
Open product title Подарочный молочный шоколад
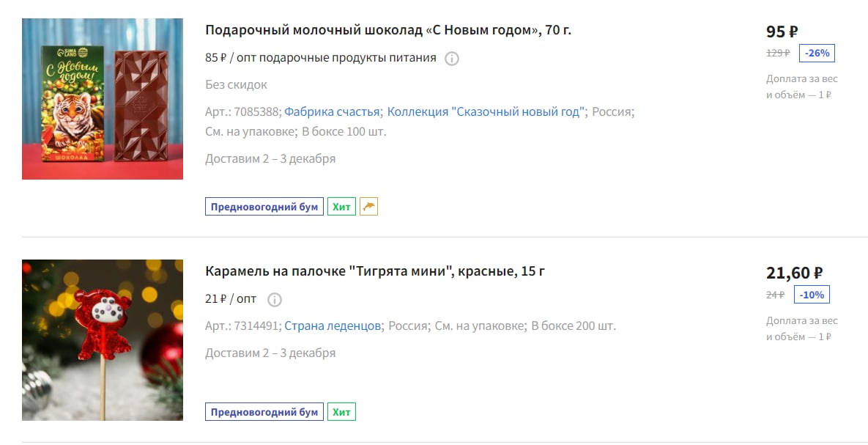pyautogui.click(x=388, y=30)
